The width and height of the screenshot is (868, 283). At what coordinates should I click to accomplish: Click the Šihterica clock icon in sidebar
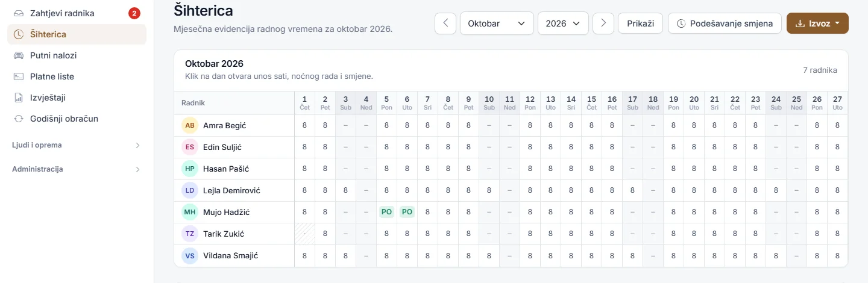tap(19, 34)
